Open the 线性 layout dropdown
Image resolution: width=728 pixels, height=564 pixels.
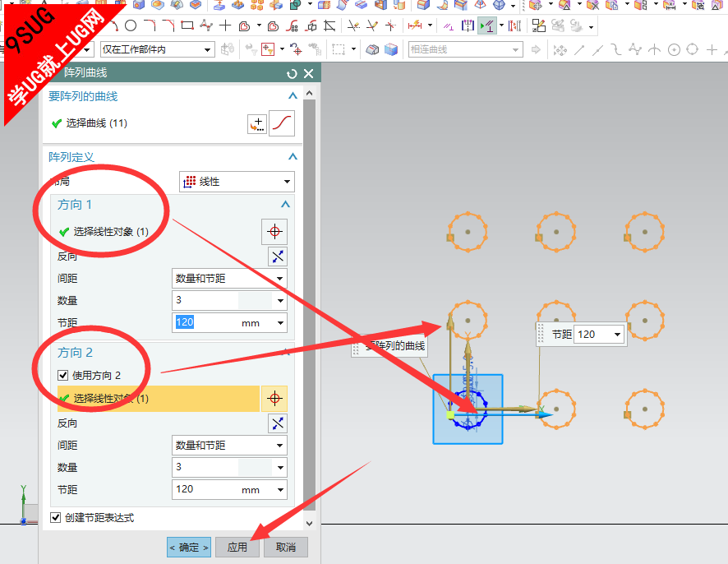[x=237, y=182]
